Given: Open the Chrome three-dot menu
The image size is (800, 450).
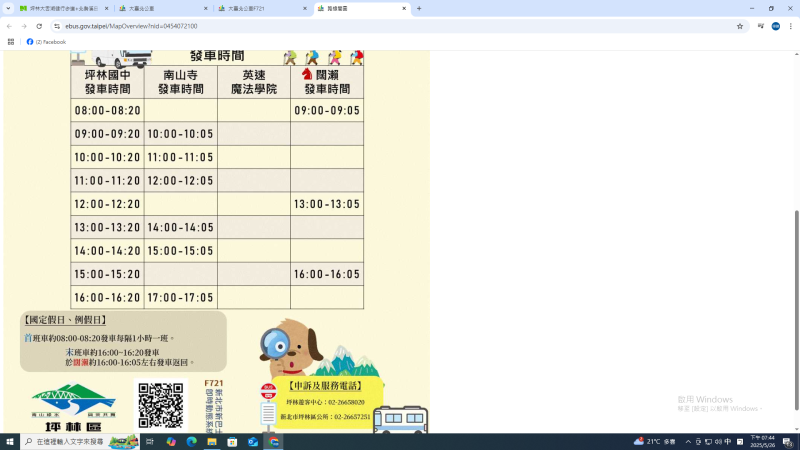Looking at the screenshot, I should pos(790,26).
